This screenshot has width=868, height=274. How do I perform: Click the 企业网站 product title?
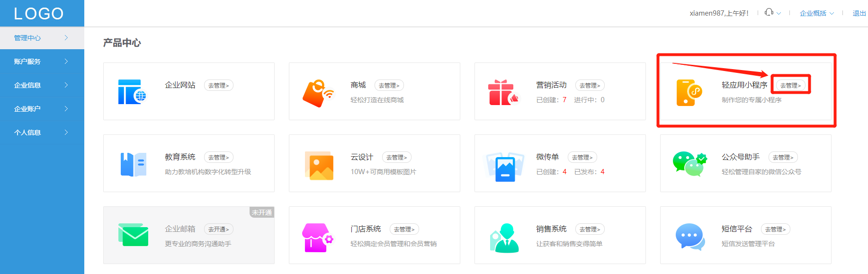pos(180,85)
